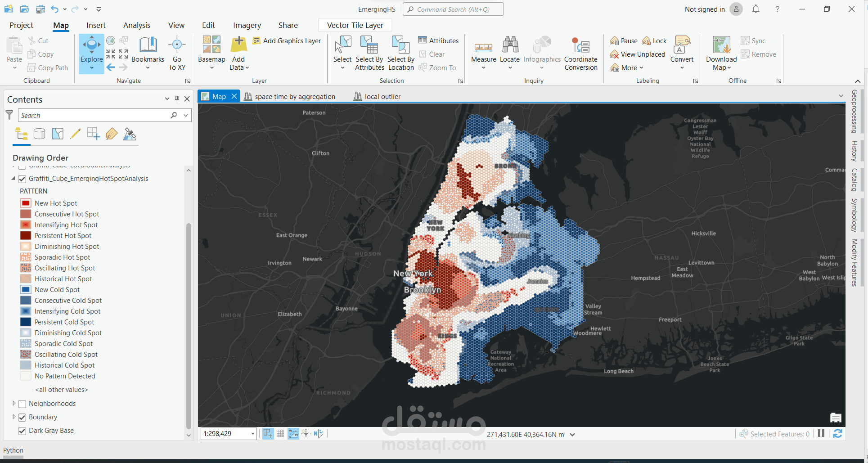This screenshot has width=868, height=463.
Task: Click Copy Path button
Action: click(x=48, y=68)
